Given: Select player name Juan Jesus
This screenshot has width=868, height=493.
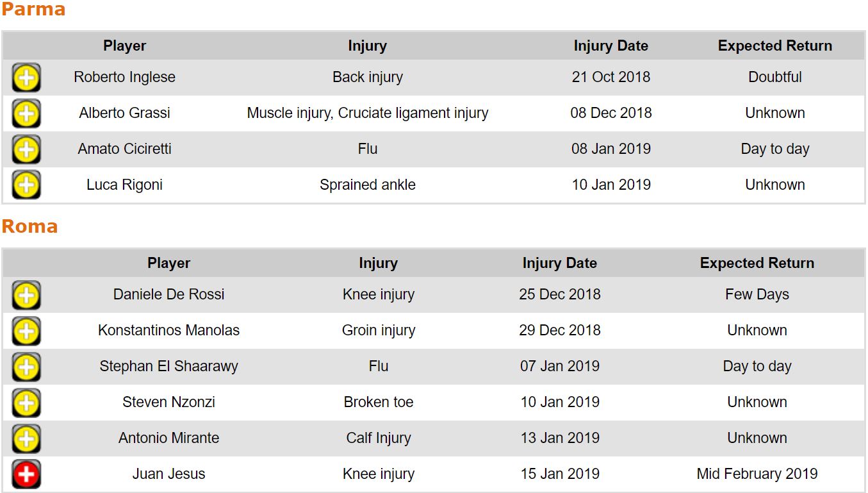Looking at the screenshot, I should pyautogui.click(x=168, y=474).
